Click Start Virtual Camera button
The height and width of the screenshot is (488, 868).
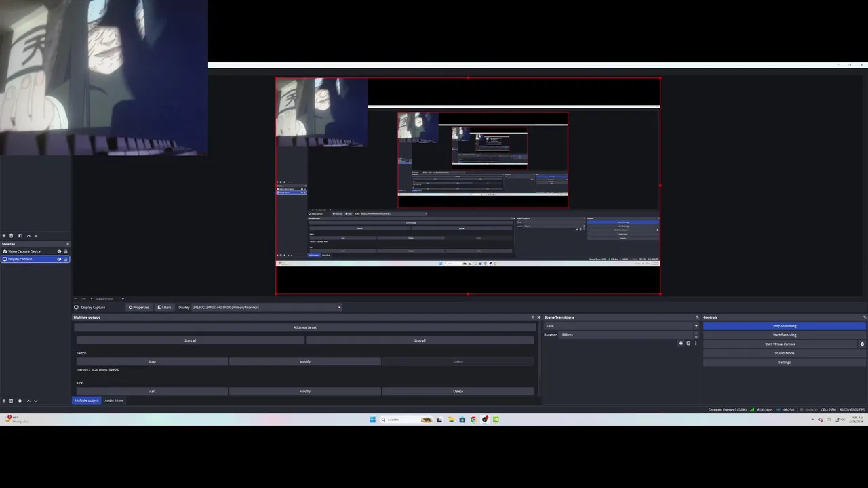click(x=781, y=344)
